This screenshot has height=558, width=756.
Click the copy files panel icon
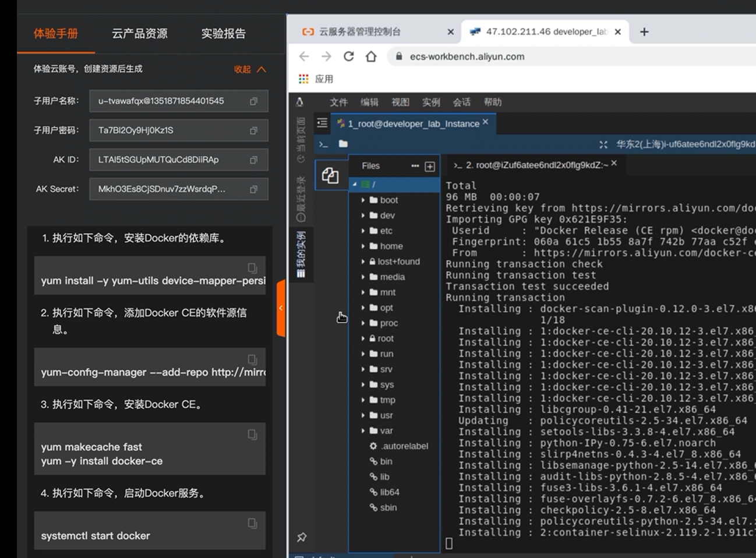click(330, 175)
